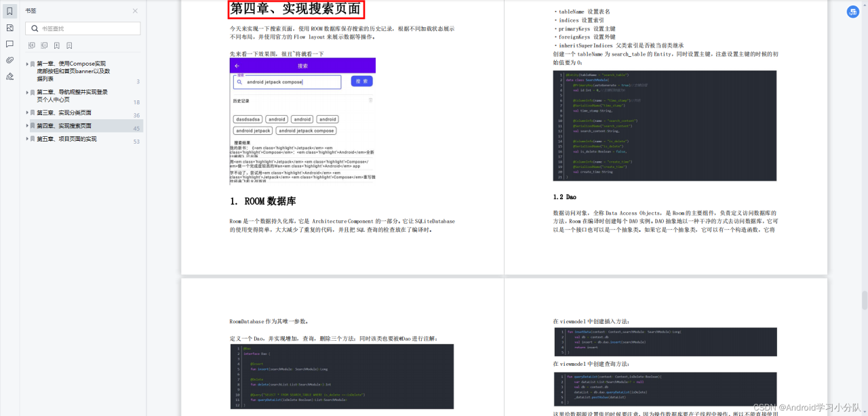Expand all bookmarks icon
868x416 pixels.
(31, 45)
